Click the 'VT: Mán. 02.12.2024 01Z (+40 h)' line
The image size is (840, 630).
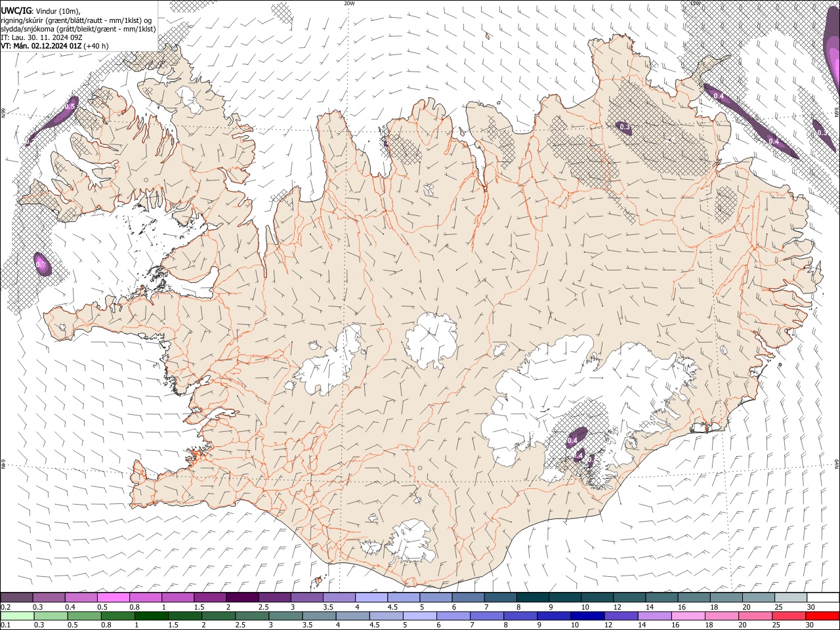[55, 46]
